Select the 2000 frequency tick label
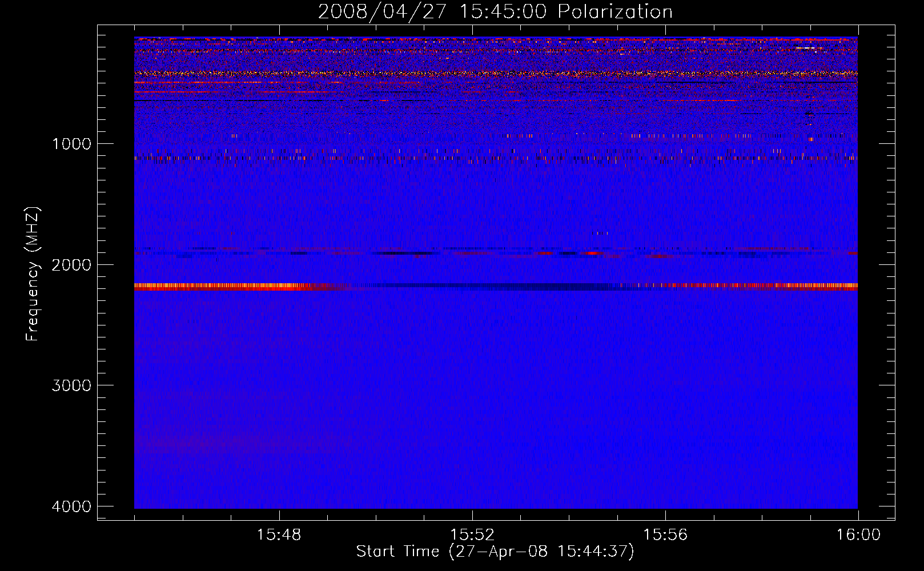The image size is (924, 571). [72, 264]
